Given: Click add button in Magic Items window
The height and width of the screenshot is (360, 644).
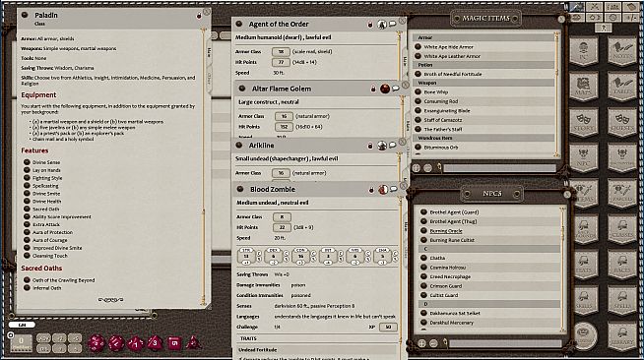Looking at the screenshot, I should pyautogui.click(x=417, y=168).
